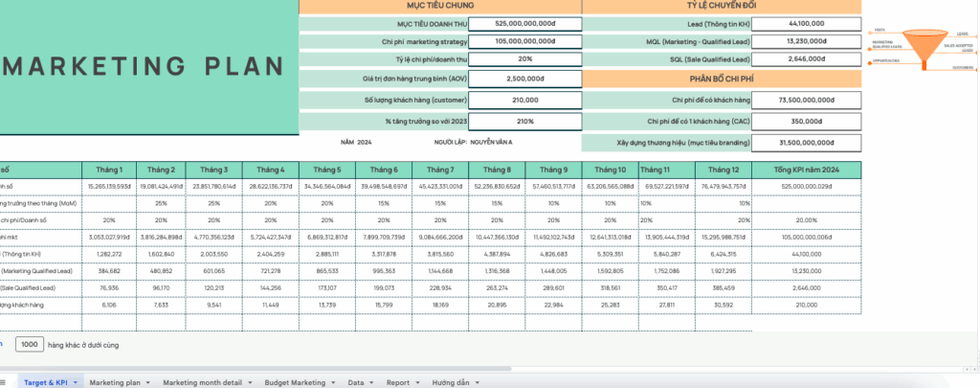Select customer count cell 210,000 in MỤC TIÊU CHUNG
The width and height of the screenshot is (980, 388).
click(x=525, y=101)
